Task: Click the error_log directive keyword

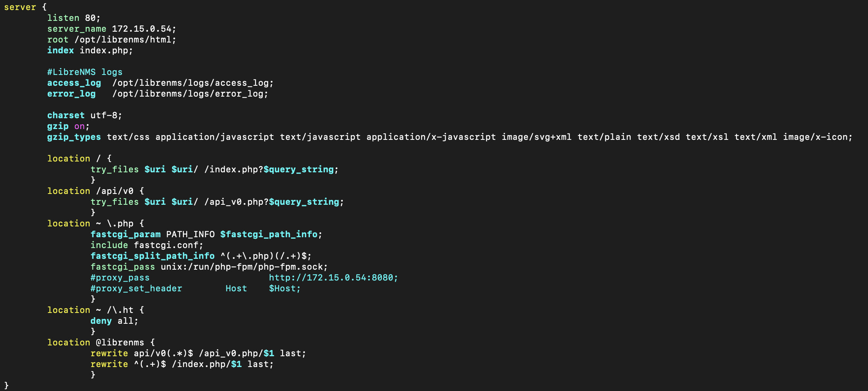Action: click(71, 94)
